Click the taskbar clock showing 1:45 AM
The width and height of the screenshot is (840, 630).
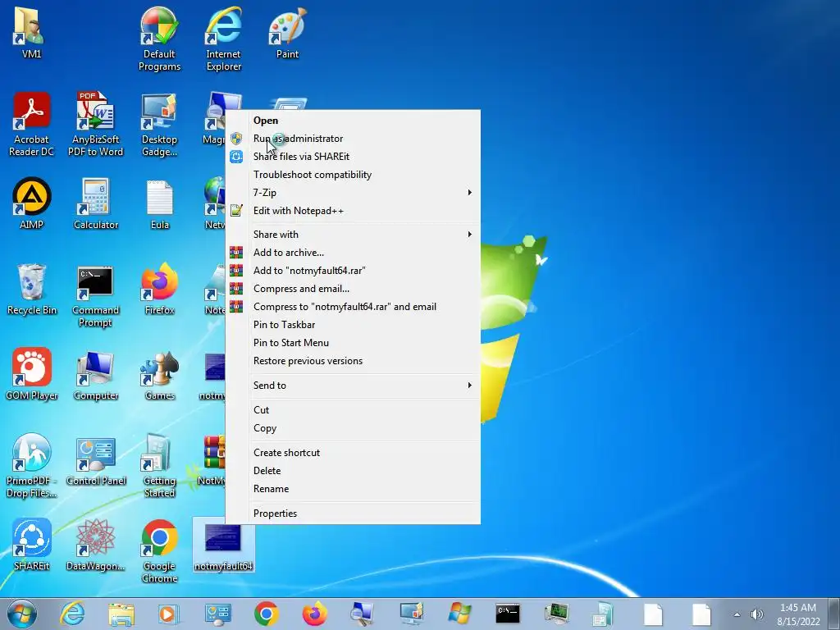pos(798,614)
